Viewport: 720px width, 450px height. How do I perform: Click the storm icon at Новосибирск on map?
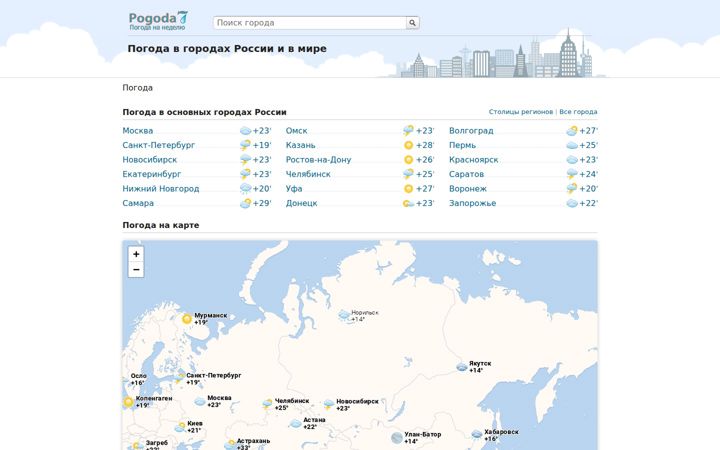click(x=329, y=404)
